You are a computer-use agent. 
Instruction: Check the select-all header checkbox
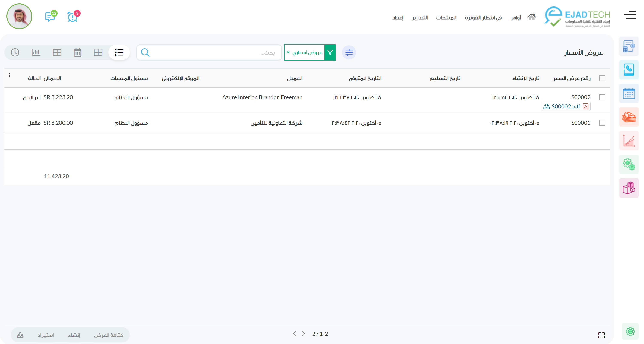click(602, 78)
